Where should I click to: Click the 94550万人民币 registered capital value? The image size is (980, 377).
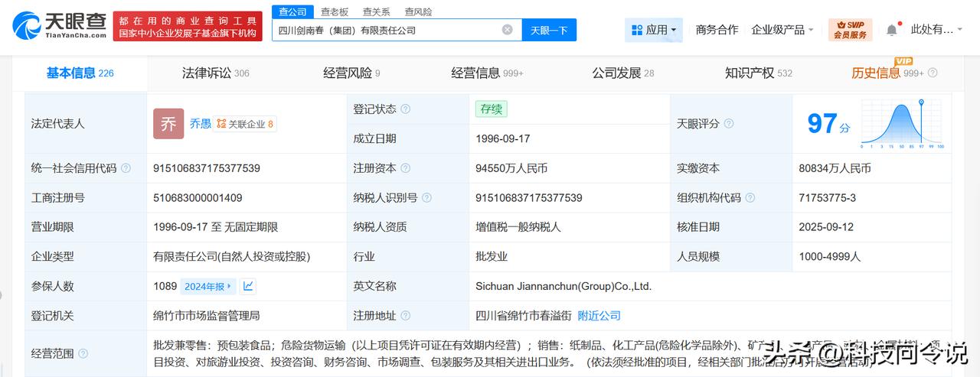[511, 168]
